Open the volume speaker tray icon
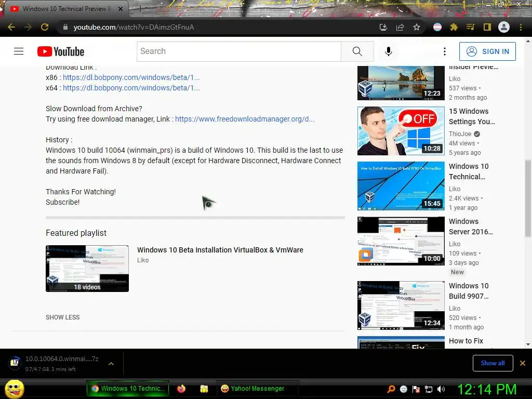Screen dimensions: 532x399 click(x=441, y=389)
